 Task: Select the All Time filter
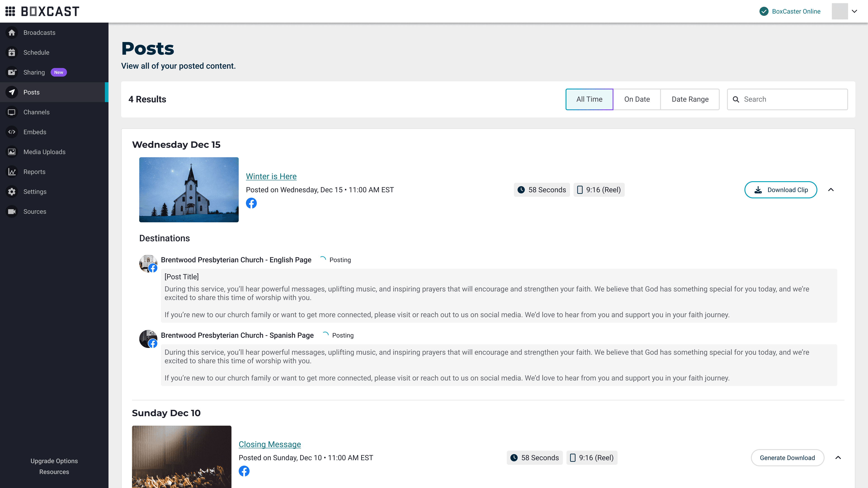click(x=589, y=99)
